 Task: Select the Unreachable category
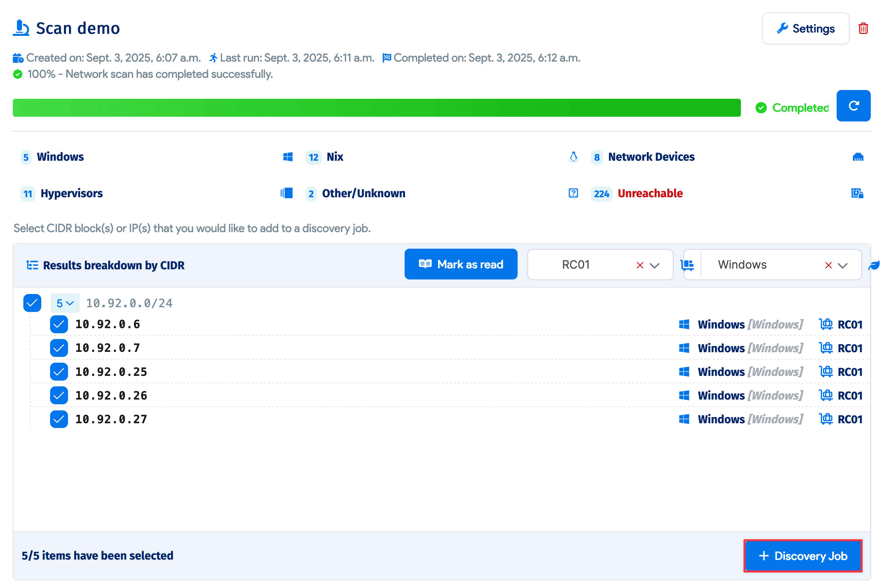coord(650,194)
